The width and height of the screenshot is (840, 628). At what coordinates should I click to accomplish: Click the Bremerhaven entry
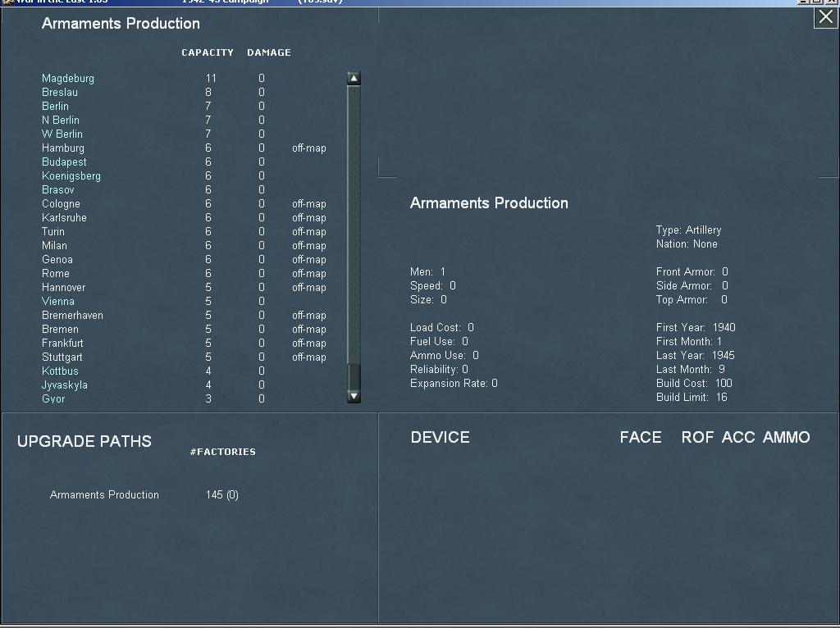pyautogui.click(x=72, y=315)
